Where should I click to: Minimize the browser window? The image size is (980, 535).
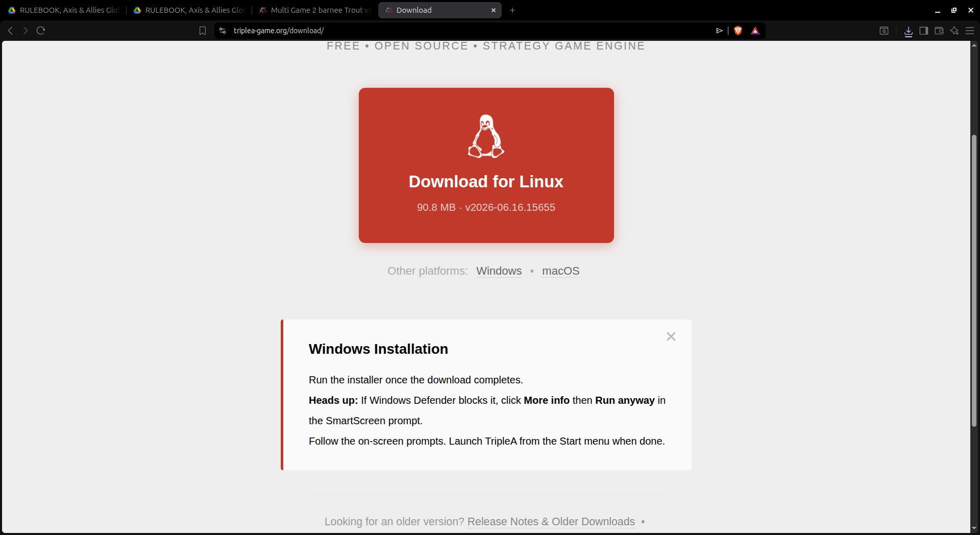tap(937, 10)
